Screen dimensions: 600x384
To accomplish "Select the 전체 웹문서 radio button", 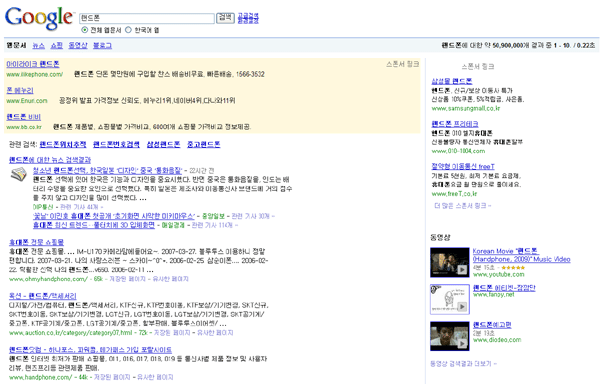I will coord(85,30).
